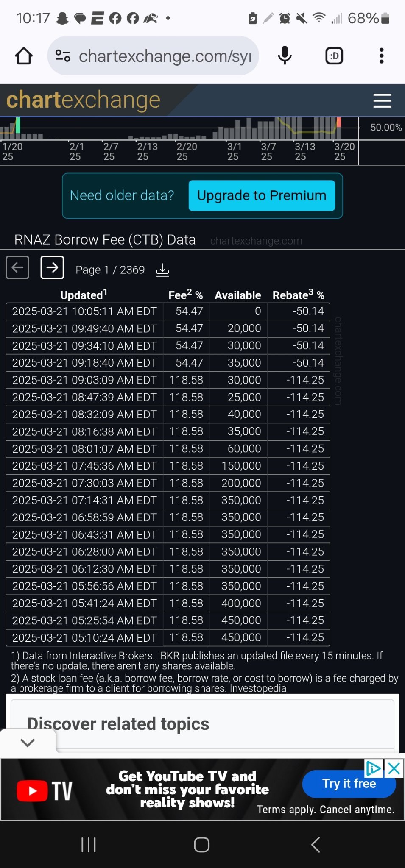Screen dimensions: 405x868
Task: Tap the first Facebook notification icon
Action: 115,18
